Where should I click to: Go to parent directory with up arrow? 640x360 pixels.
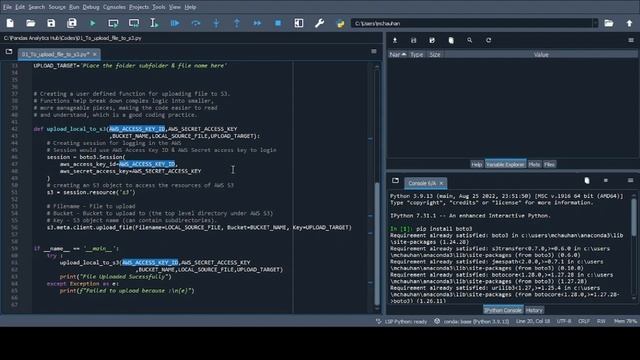(x=629, y=23)
